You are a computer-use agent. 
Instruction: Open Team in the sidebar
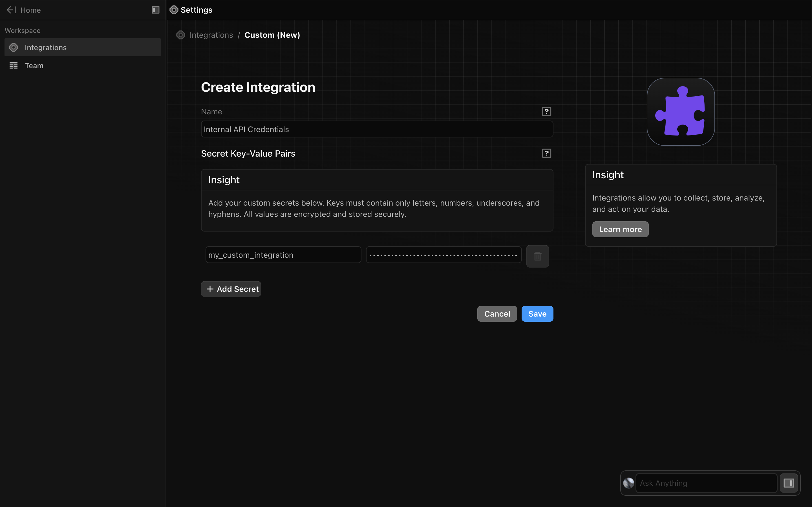click(34, 66)
